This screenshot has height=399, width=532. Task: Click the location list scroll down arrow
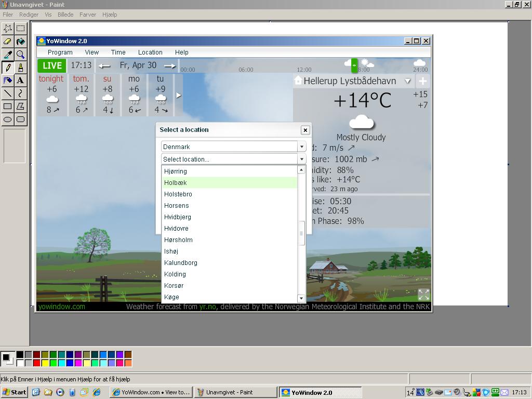301,298
